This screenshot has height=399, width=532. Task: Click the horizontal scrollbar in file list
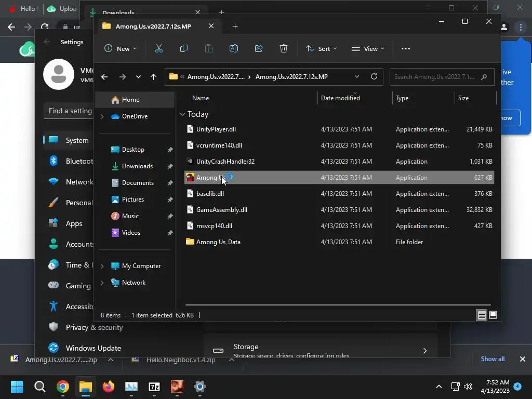point(338,304)
